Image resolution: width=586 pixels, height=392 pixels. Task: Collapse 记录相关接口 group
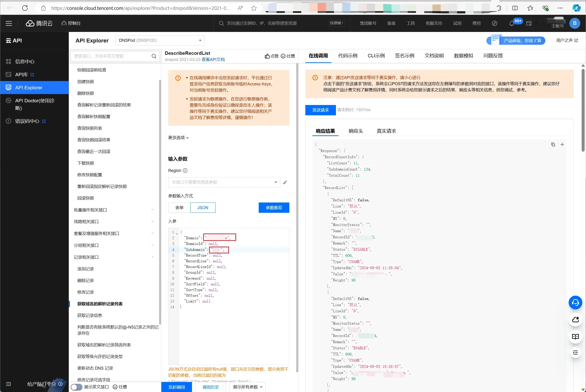[114, 257]
